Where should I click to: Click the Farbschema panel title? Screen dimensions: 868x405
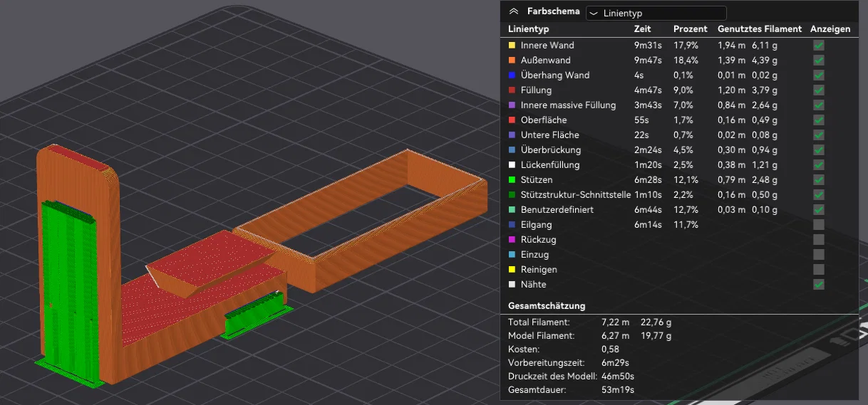point(554,11)
